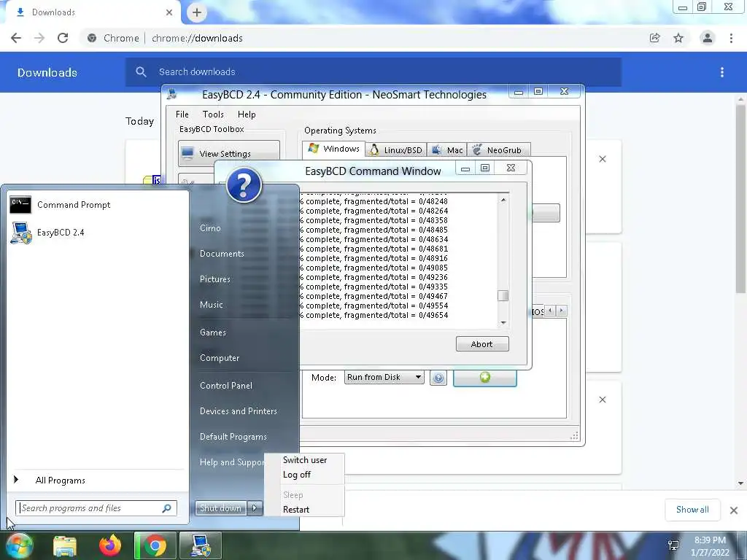Open Documents from Start menu
Screen dimensions: 747x560
(222, 254)
